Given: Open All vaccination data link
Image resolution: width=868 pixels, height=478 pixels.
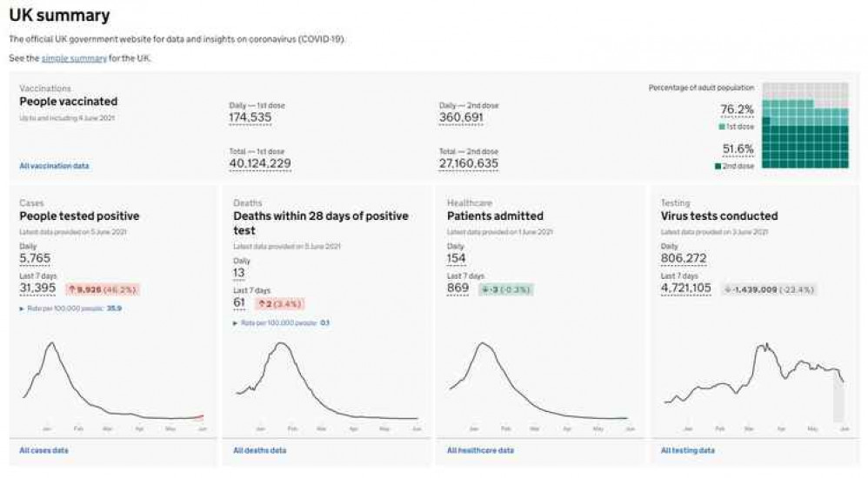Looking at the screenshot, I should point(54,165).
